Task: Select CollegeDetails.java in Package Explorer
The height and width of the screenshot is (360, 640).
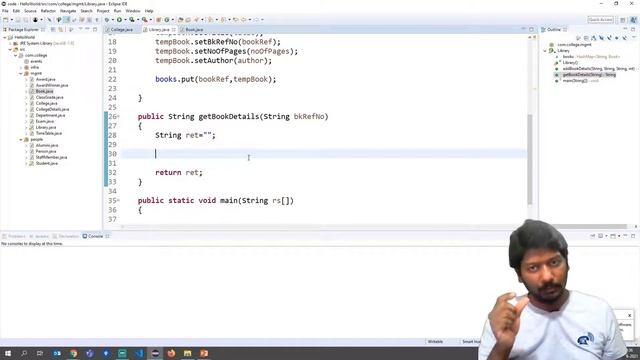Action: [x=52, y=109]
